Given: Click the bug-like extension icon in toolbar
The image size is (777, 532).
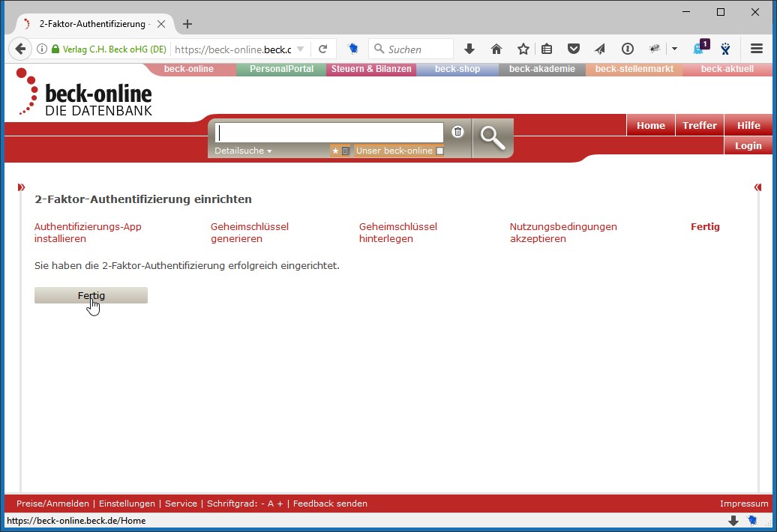Looking at the screenshot, I should coord(655,49).
